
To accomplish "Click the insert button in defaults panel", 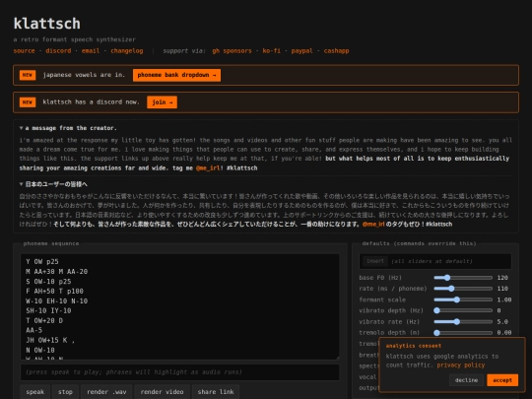I will [x=375, y=261].
